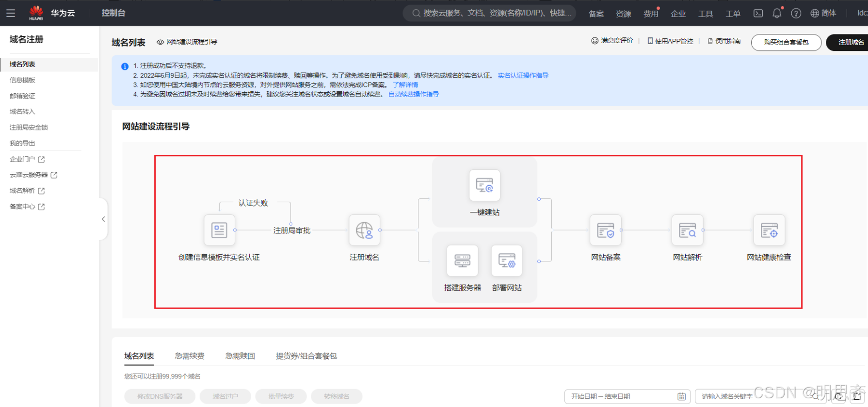Open 企业门户 external link in sidebar

(27, 159)
